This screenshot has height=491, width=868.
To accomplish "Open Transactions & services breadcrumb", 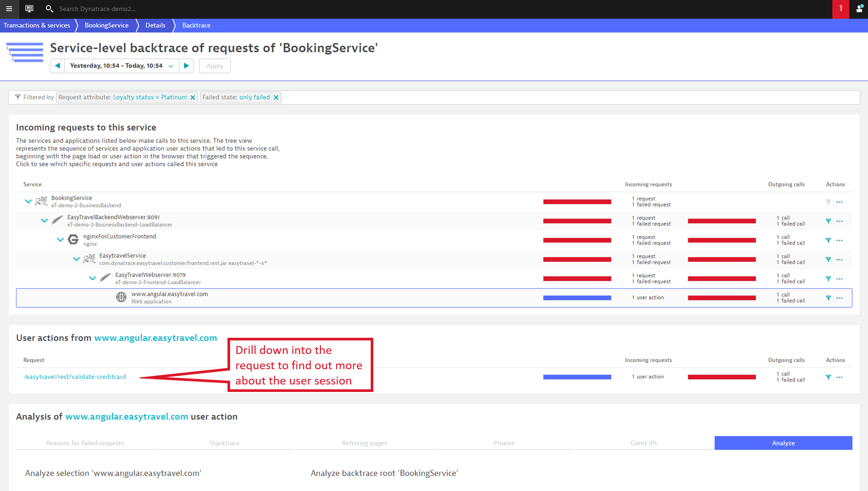I will point(37,25).
